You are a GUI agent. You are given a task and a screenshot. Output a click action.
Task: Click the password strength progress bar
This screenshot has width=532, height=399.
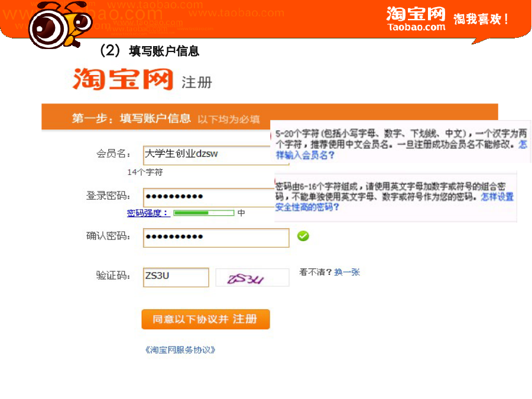(x=203, y=213)
